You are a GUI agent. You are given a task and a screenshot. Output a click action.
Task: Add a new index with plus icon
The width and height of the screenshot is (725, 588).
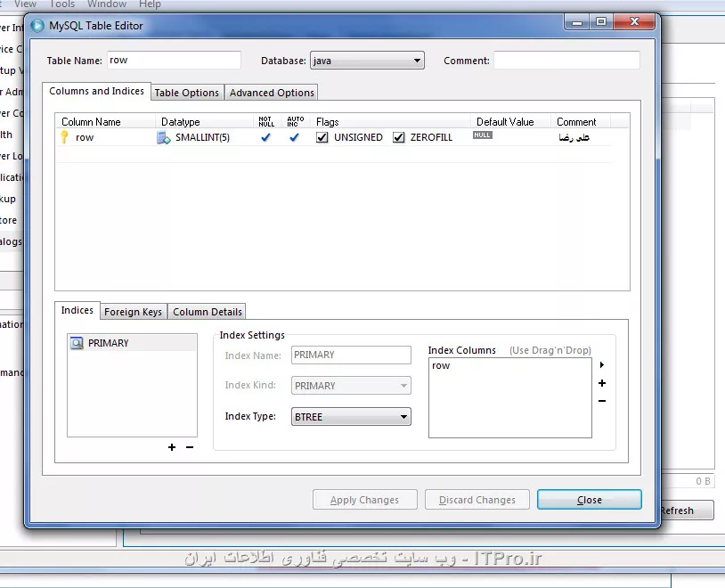(x=172, y=447)
